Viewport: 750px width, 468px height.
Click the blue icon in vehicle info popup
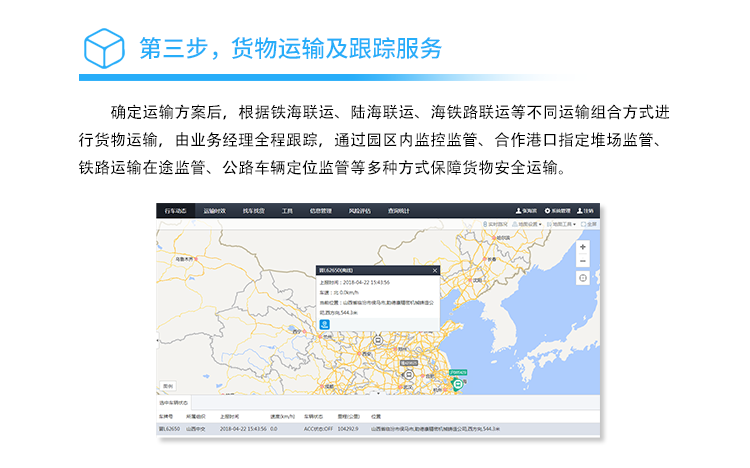point(323,324)
